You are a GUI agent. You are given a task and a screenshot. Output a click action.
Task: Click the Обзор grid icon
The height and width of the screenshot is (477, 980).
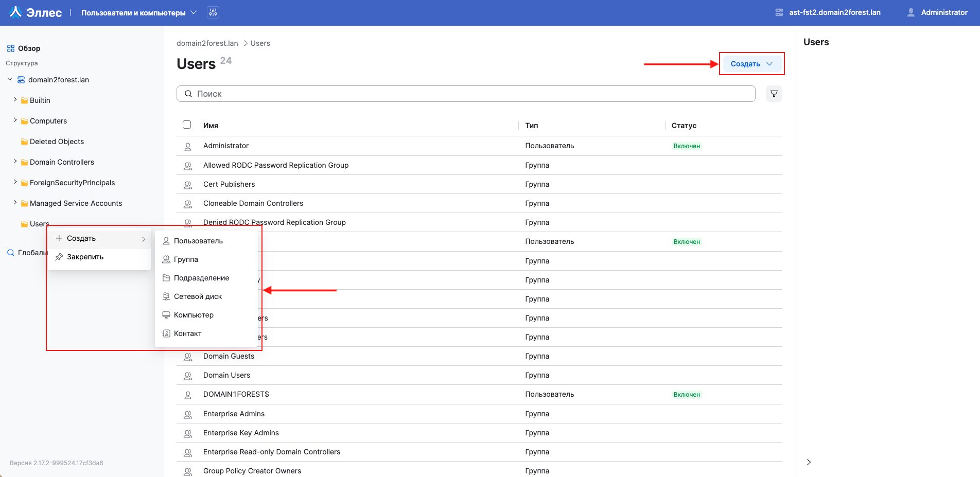tap(11, 48)
